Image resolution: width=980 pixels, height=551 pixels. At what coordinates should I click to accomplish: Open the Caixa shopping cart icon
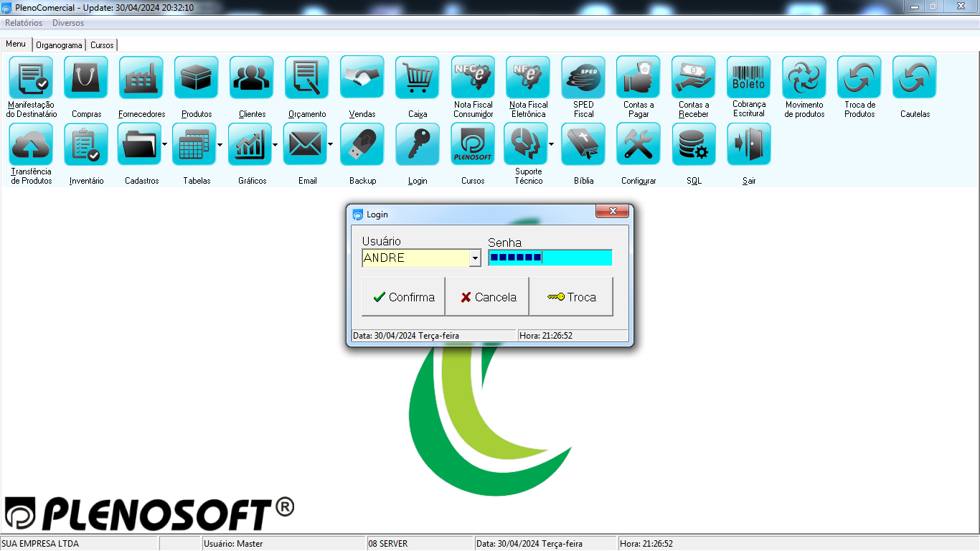pos(418,77)
